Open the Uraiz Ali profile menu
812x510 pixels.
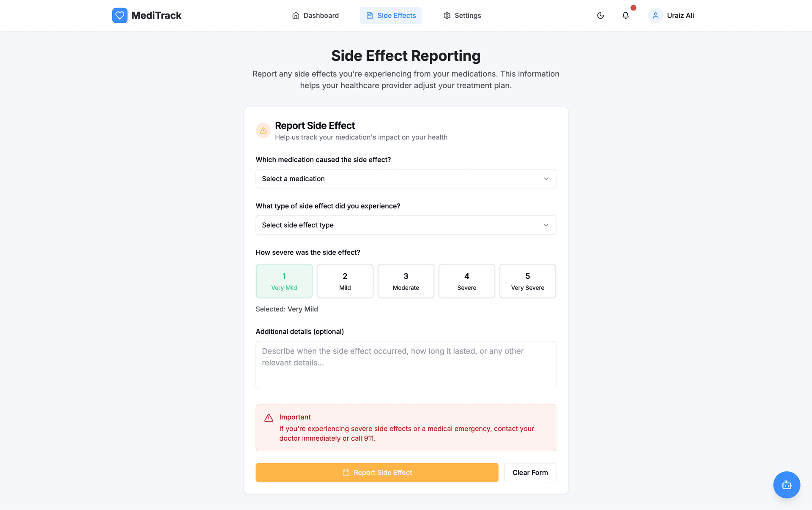680,16
